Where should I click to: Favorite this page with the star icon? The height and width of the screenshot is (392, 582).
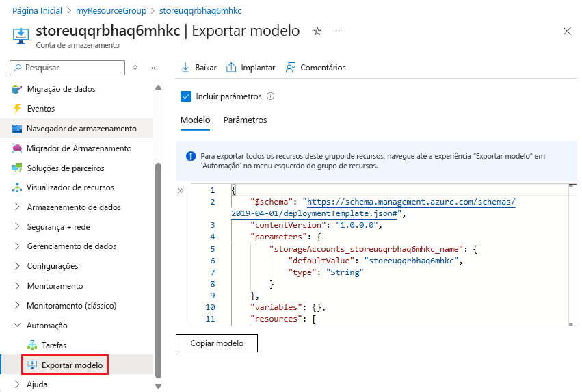coord(317,31)
